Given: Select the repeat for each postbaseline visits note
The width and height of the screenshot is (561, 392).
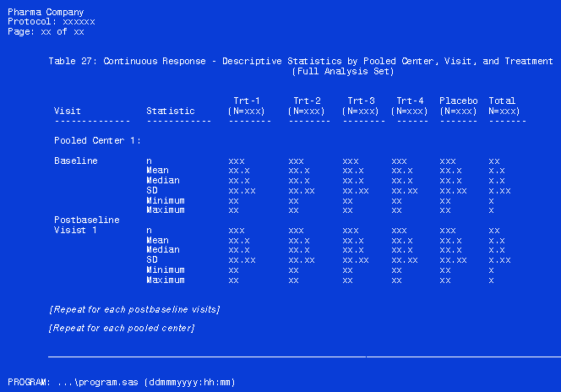Looking at the screenshot, I should tap(134, 309).
